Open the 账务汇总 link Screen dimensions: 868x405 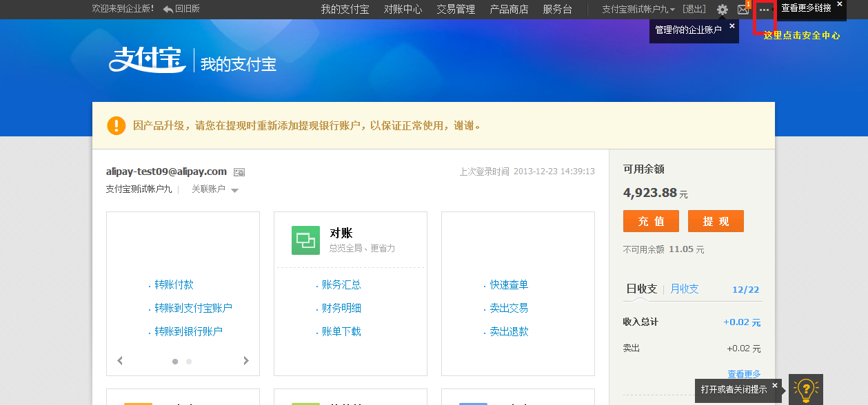click(x=341, y=285)
